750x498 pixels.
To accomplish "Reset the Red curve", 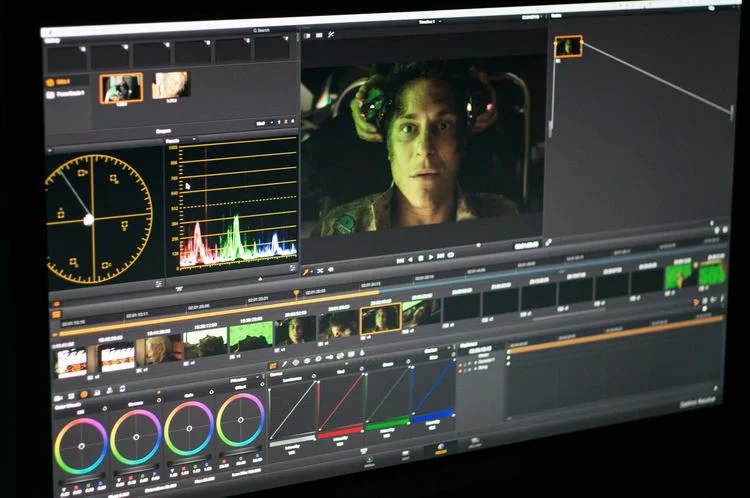I will click(362, 368).
